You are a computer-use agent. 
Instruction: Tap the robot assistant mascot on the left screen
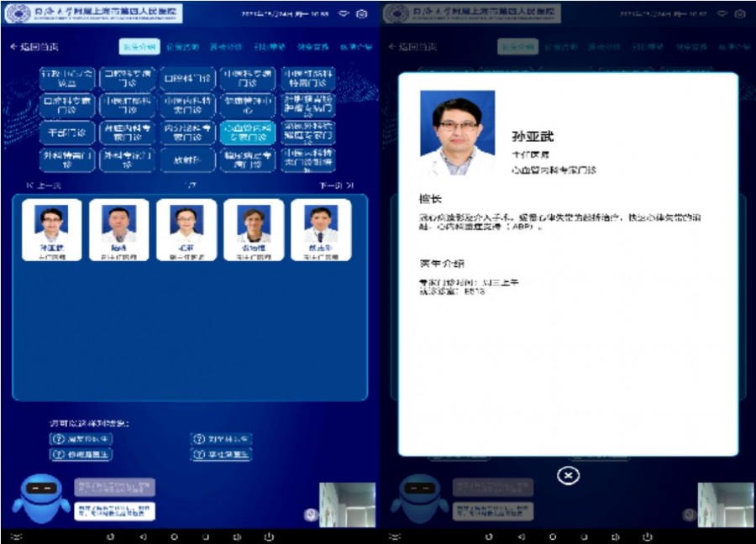[41, 499]
